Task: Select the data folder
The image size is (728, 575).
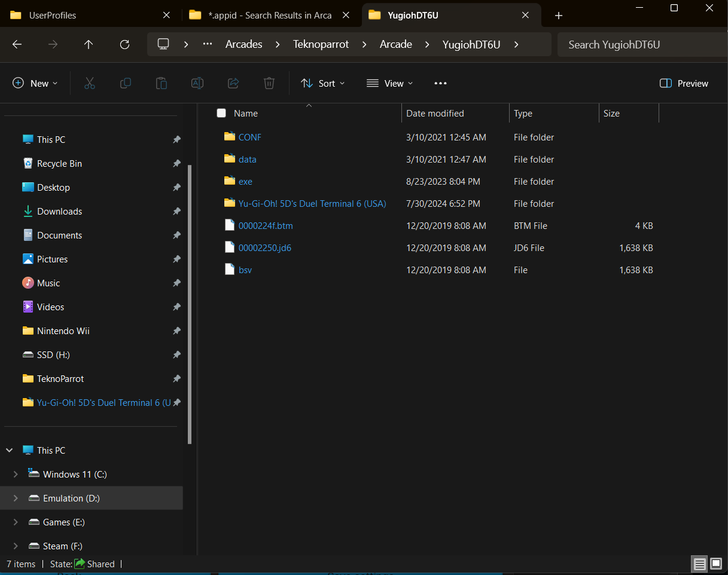Action: (247, 159)
